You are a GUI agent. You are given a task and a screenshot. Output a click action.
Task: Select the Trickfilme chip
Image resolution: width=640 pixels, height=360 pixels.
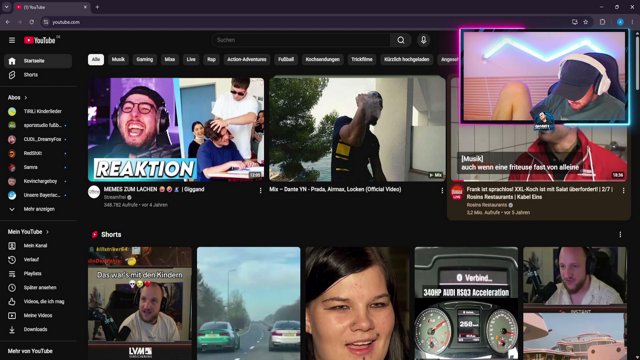click(x=362, y=60)
